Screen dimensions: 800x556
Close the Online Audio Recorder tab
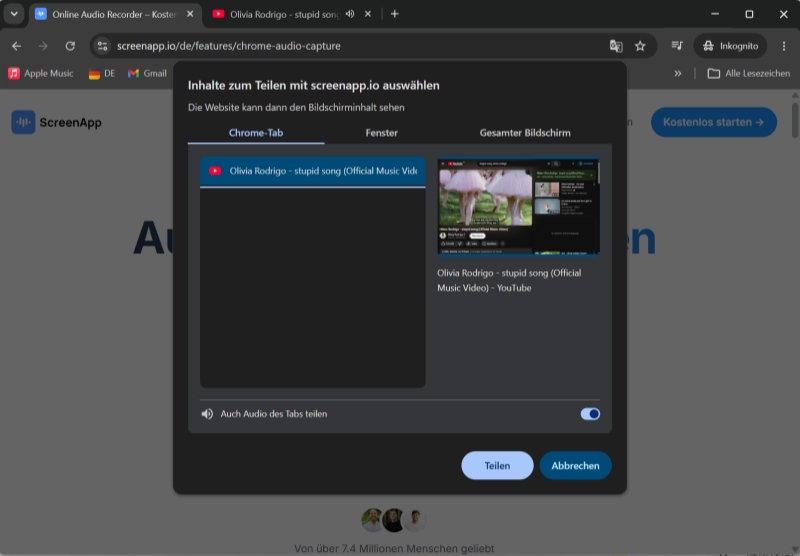tap(190, 14)
